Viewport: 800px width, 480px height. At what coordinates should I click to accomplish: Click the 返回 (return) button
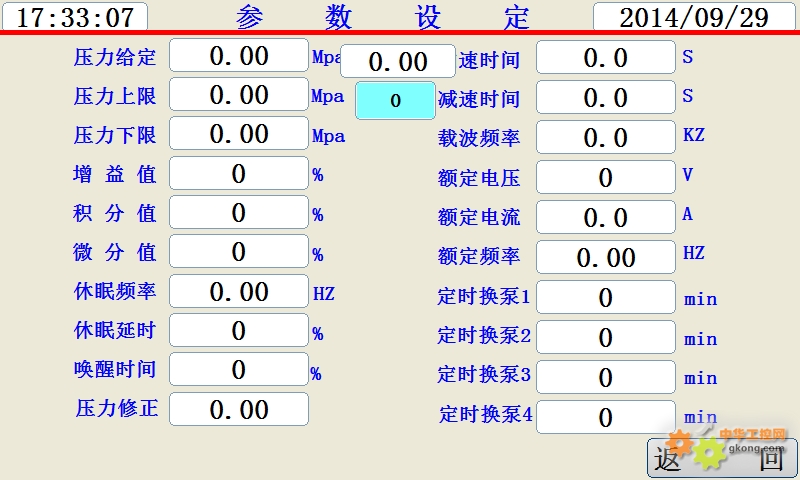click(718, 459)
